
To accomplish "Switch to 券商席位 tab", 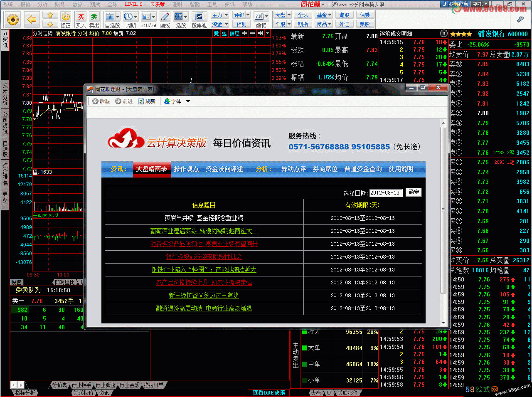I will [325, 169].
